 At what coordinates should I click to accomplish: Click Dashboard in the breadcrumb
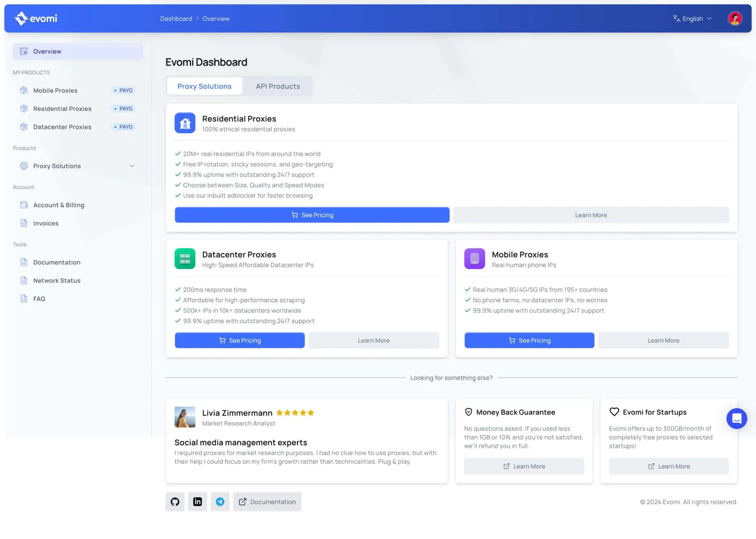coord(176,18)
